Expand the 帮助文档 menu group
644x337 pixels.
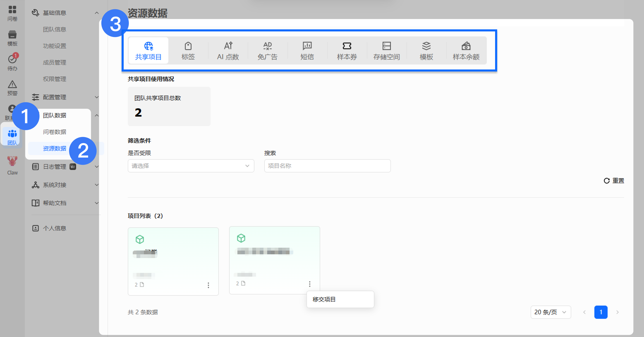[x=97, y=203]
